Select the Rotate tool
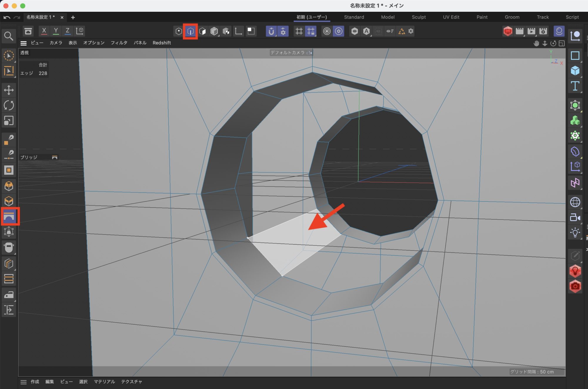Image resolution: width=588 pixels, height=389 pixels. [x=9, y=105]
